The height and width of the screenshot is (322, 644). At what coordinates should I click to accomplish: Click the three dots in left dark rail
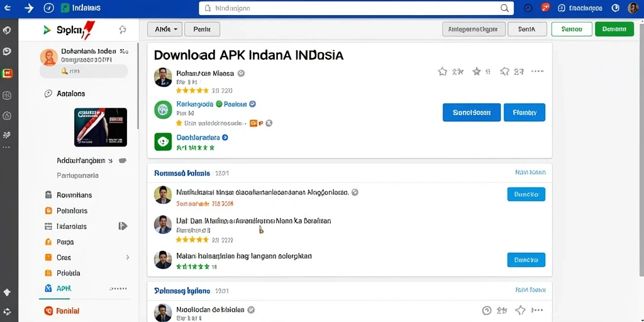(7, 147)
